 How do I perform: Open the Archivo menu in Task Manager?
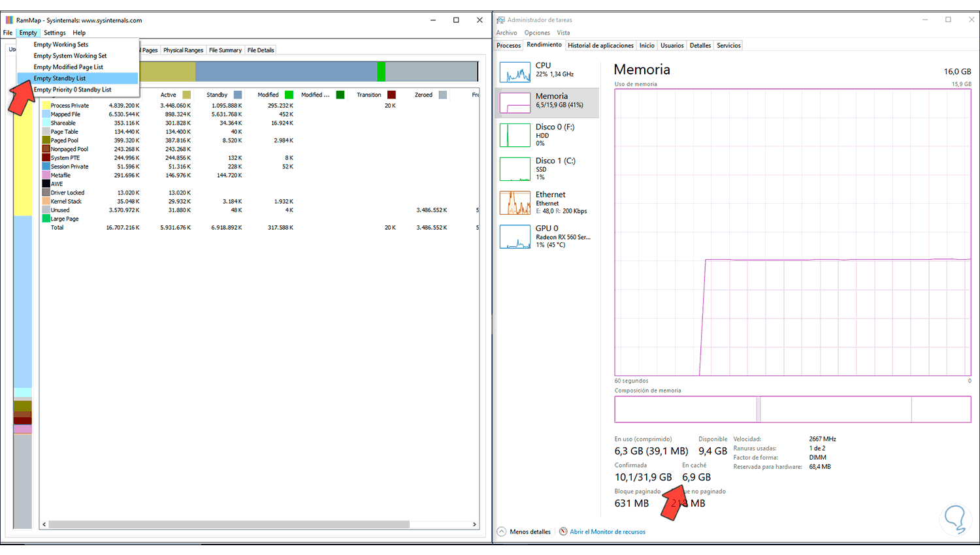(x=506, y=33)
